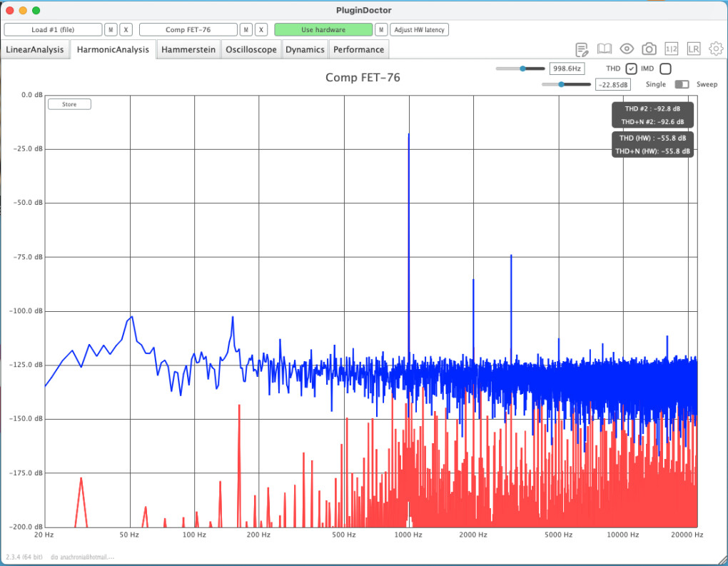The width and height of the screenshot is (728, 566).
Task: Open the Oscilloscope tab
Action: tap(251, 50)
